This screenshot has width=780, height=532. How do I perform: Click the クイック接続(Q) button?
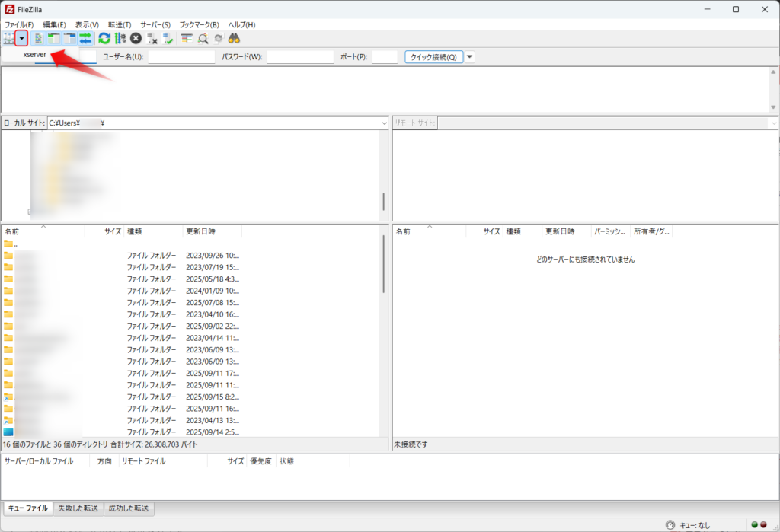pyautogui.click(x=434, y=57)
